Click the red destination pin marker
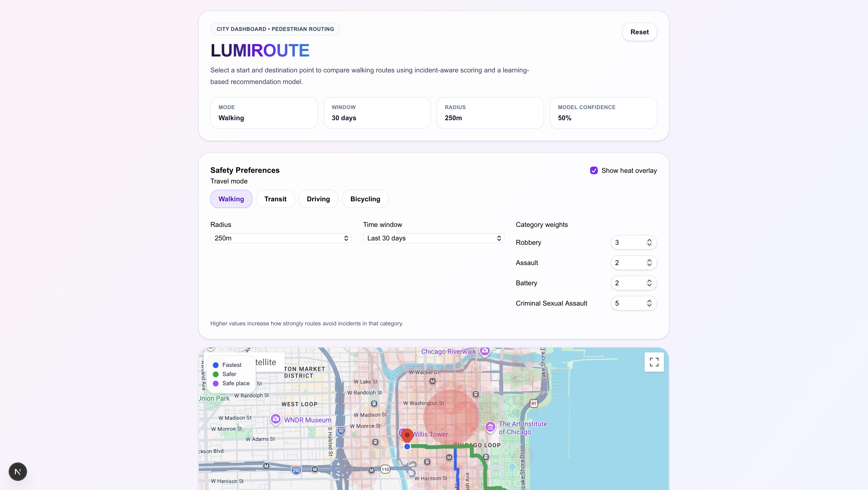 pyautogui.click(x=407, y=435)
